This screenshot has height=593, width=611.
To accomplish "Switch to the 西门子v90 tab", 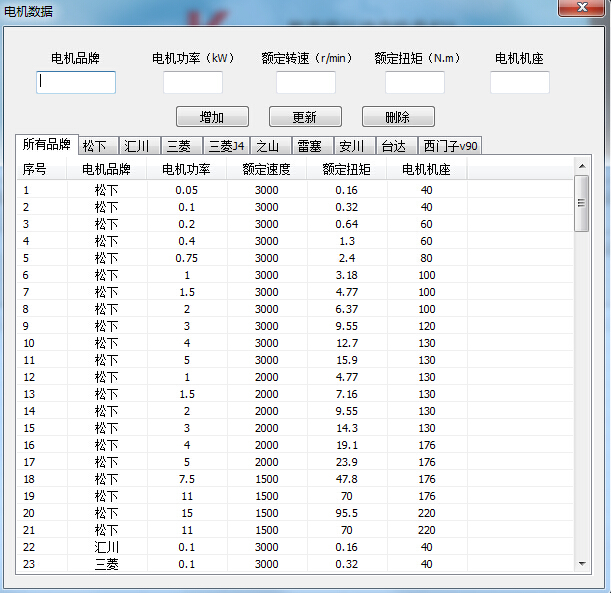I will [x=450, y=146].
